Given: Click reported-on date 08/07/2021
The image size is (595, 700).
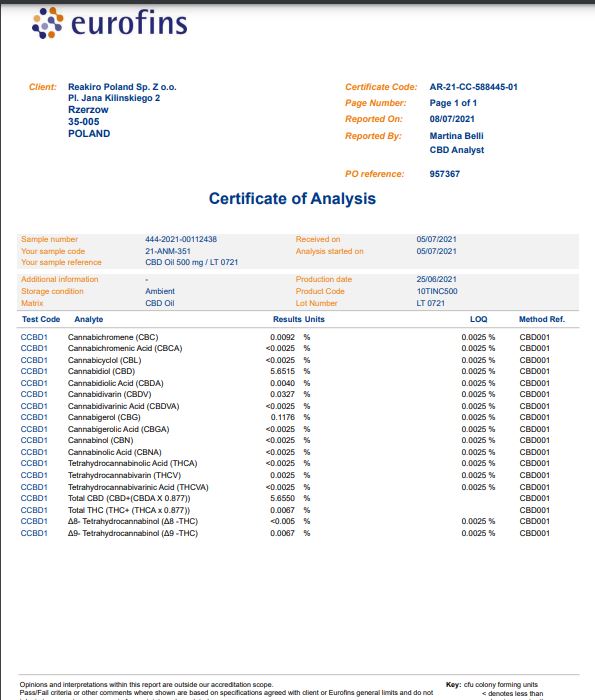Looking at the screenshot, I should pos(452,119).
